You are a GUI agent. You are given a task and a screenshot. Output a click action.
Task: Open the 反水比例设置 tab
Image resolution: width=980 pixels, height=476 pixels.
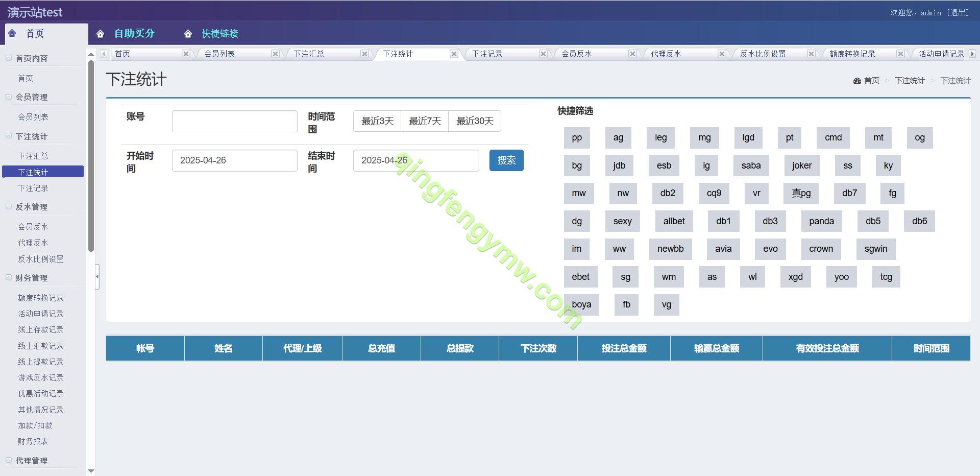763,54
